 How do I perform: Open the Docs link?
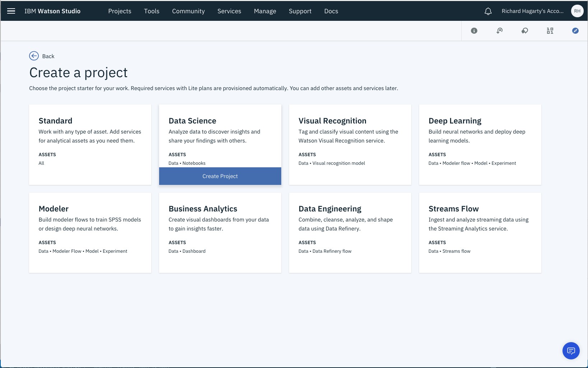coord(331,11)
